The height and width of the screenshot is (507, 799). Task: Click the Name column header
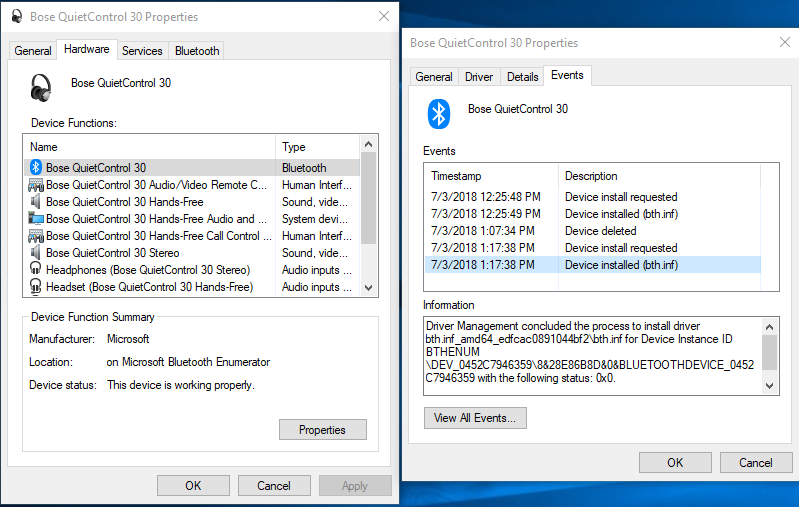coord(150,147)
